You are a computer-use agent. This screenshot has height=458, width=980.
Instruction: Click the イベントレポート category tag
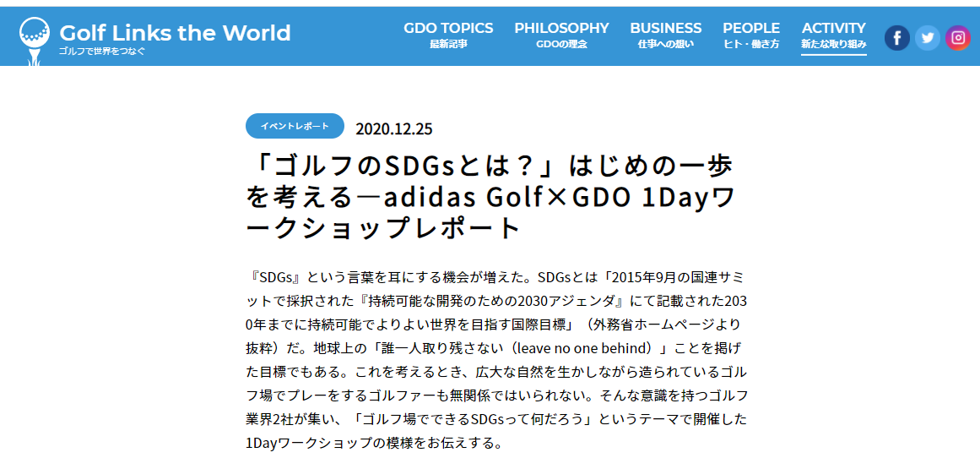[295, 126]
